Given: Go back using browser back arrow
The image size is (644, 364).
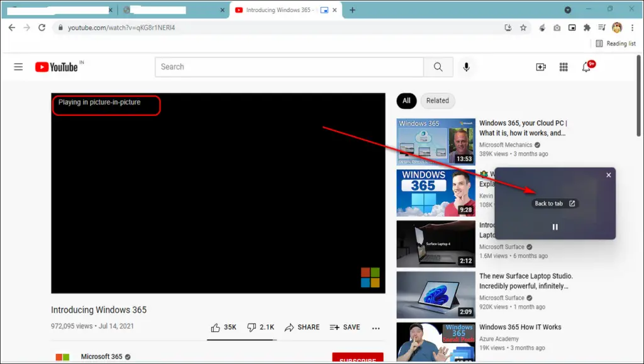Looking at the screenshot, I should click(x=11, y=28).
